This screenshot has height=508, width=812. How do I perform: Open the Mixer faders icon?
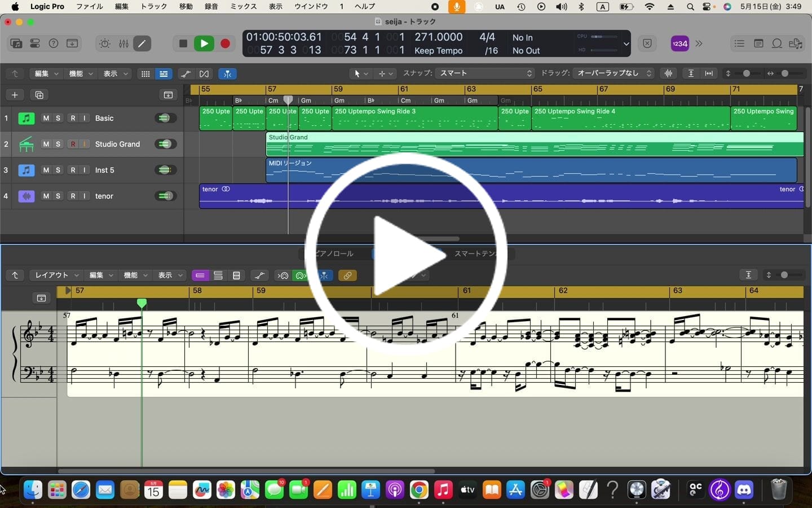point(123,43)
